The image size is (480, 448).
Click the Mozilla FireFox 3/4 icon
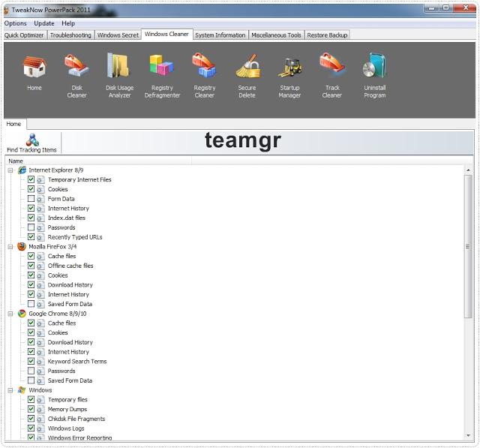22,246
